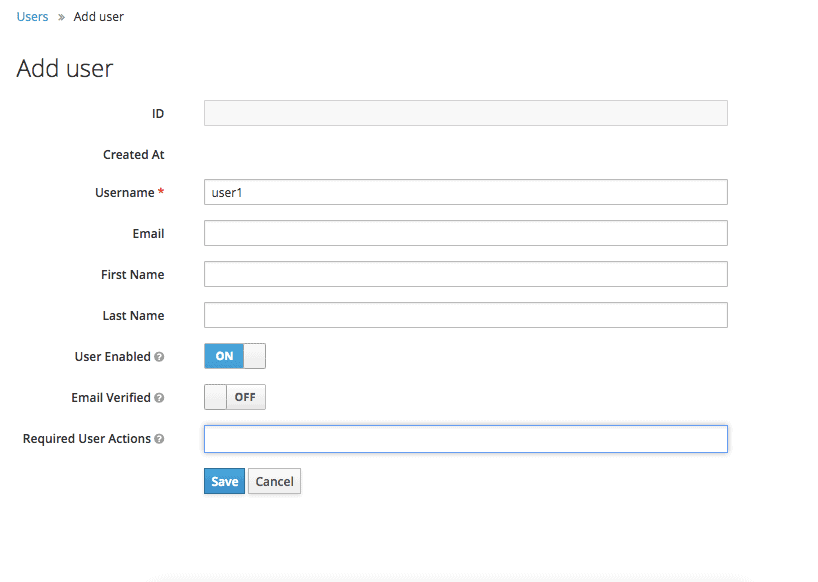Open the User Enabled help tooltip icon

[159, 357]
